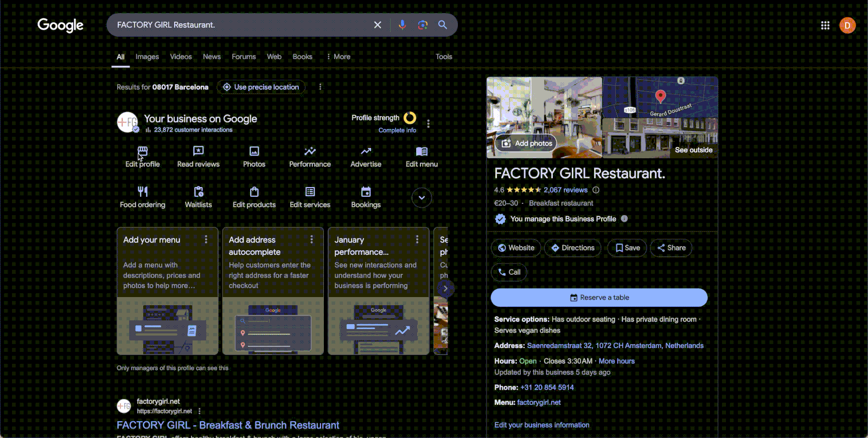This screenshot has width=868, height=438.
Task: Open the Waitlists icon
Action: pos(199,191)
